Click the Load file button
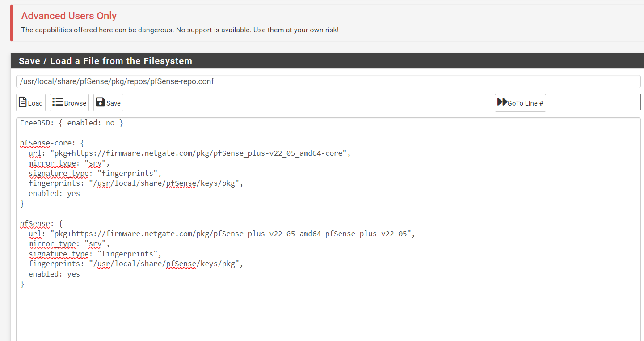The width and height of the screenshot is (644, 341). click(x=31, y=102)
